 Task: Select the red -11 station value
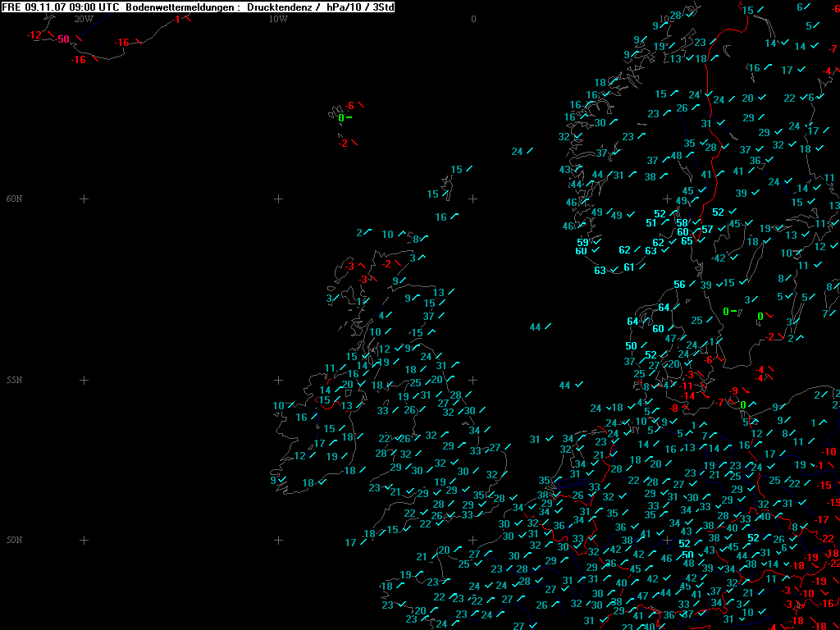pyautogui.click(x=687, y=386)
